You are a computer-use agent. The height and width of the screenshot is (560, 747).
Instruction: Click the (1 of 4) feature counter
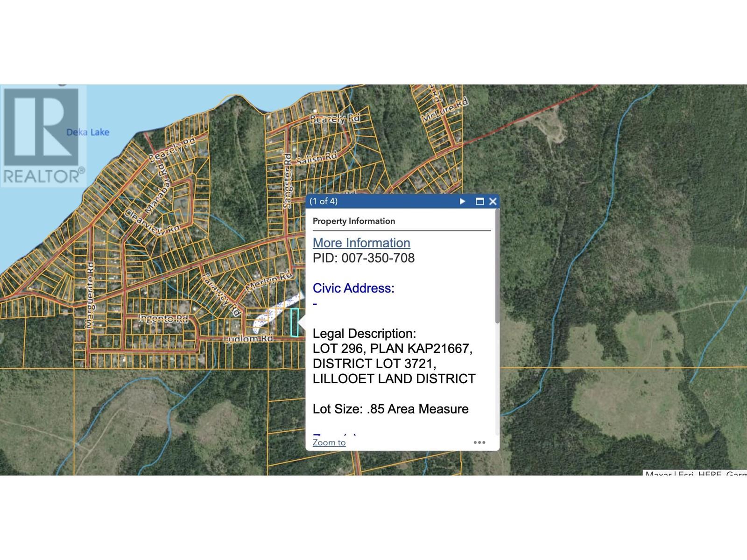(324, 201)
